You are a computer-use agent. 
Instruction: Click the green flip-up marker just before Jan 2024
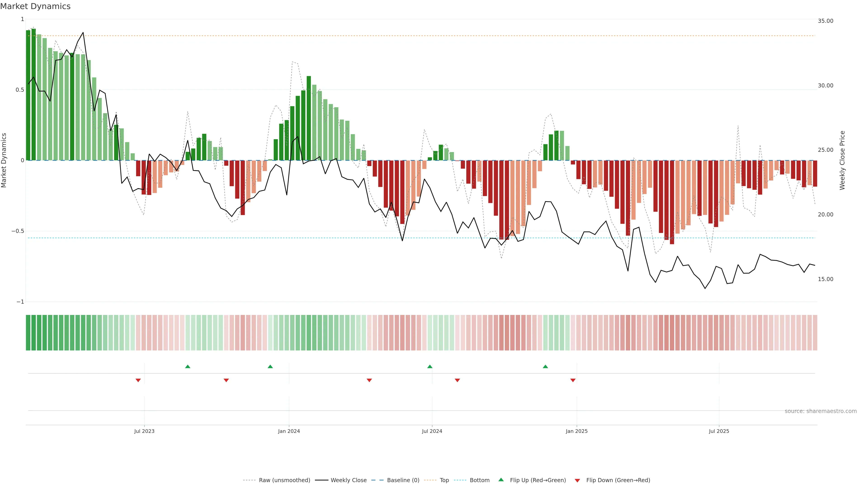[x=270, y=366]
